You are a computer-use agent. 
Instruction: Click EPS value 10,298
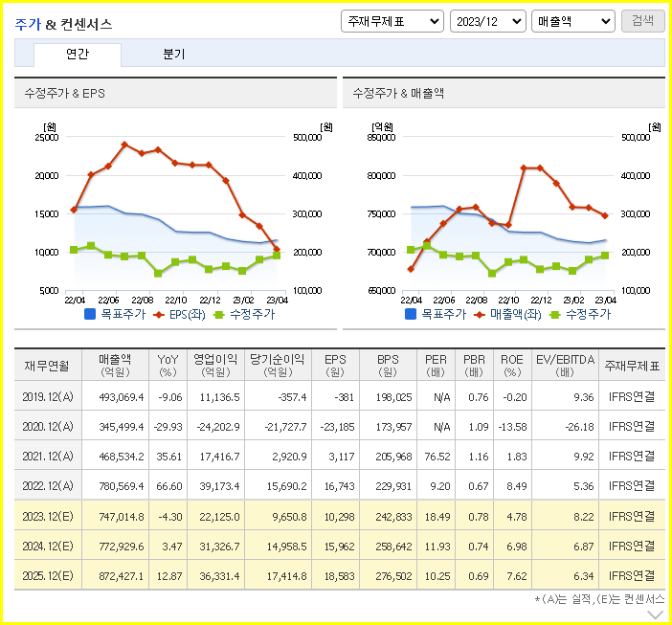coord(340,517)
